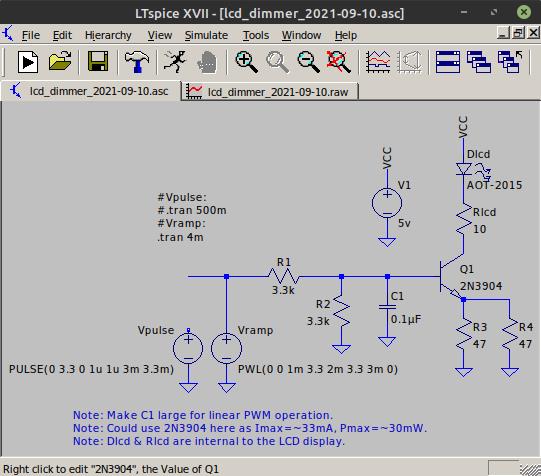Click the Pick Visible Traces waveform icon

pos(378,62)
